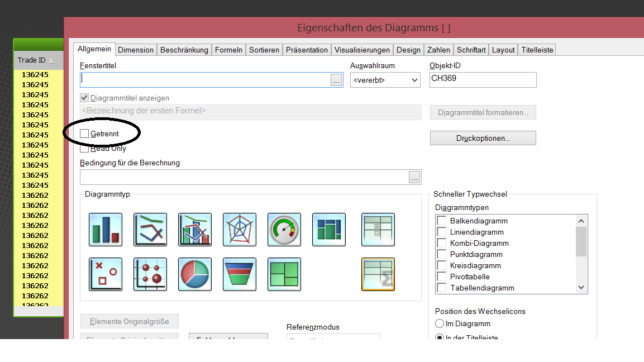Check Pivottabelle in fast type change list
The image size is (644, 362).
442,277
